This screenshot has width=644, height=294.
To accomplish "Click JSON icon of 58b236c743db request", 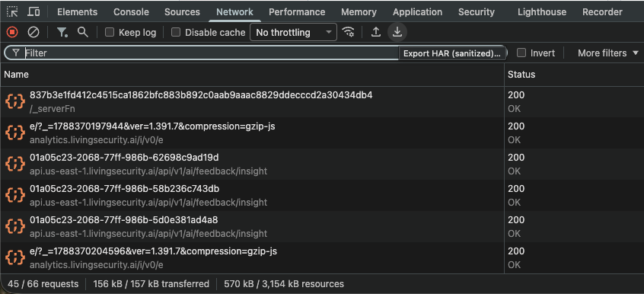I will click(14, 195).
